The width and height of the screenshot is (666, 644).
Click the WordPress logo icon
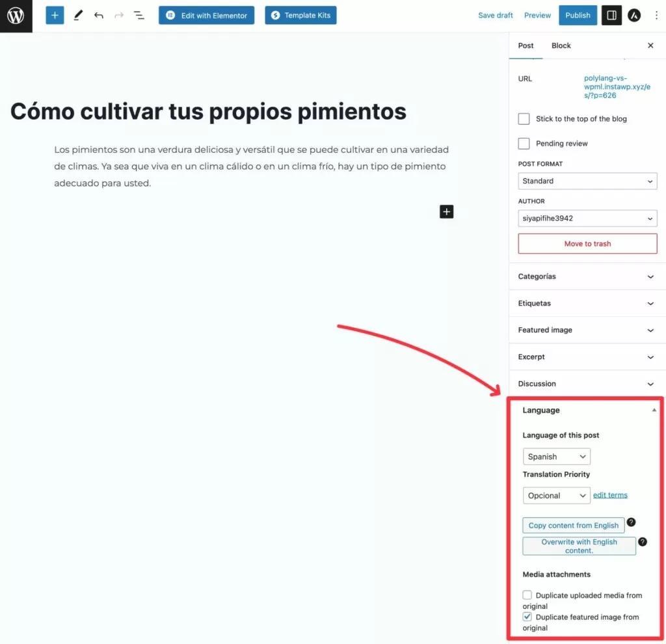[16, 16]
